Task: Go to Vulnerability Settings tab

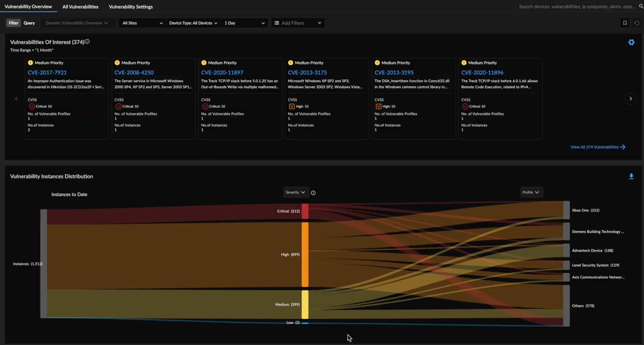Action: tap(130, 7)
